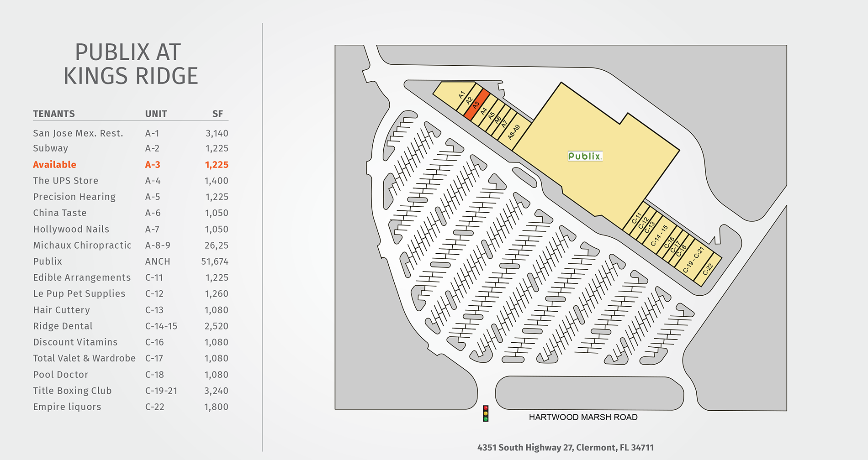Select the 'San Jose Mex. Rest.' tenant row
The width and height of the screenshot is (868, 460).
click(131, 133)
